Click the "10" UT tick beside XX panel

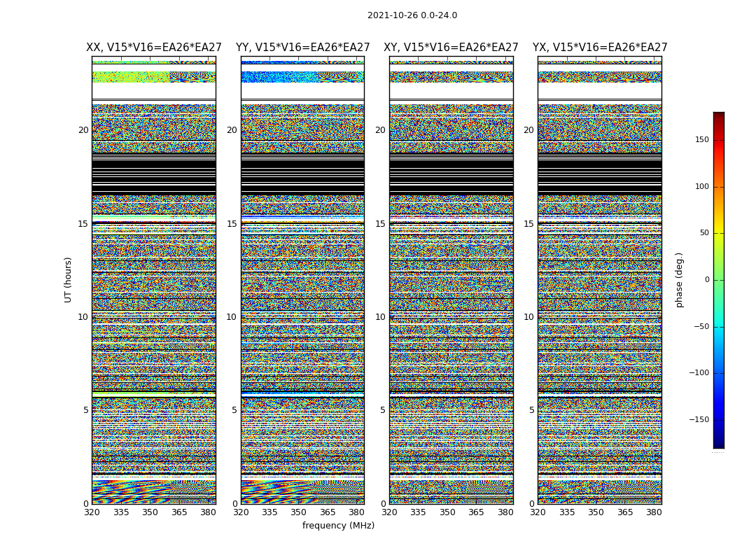[x=83, y=317]
